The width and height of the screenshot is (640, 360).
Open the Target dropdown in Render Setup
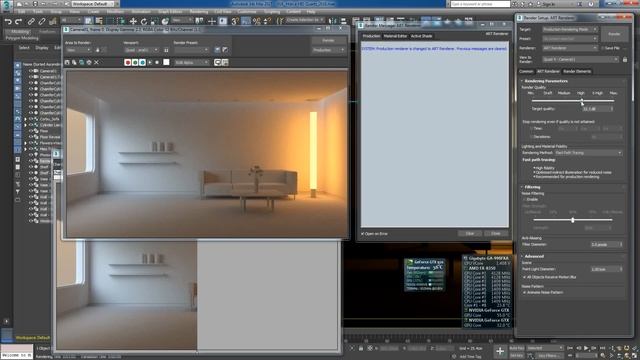point(570,29)
